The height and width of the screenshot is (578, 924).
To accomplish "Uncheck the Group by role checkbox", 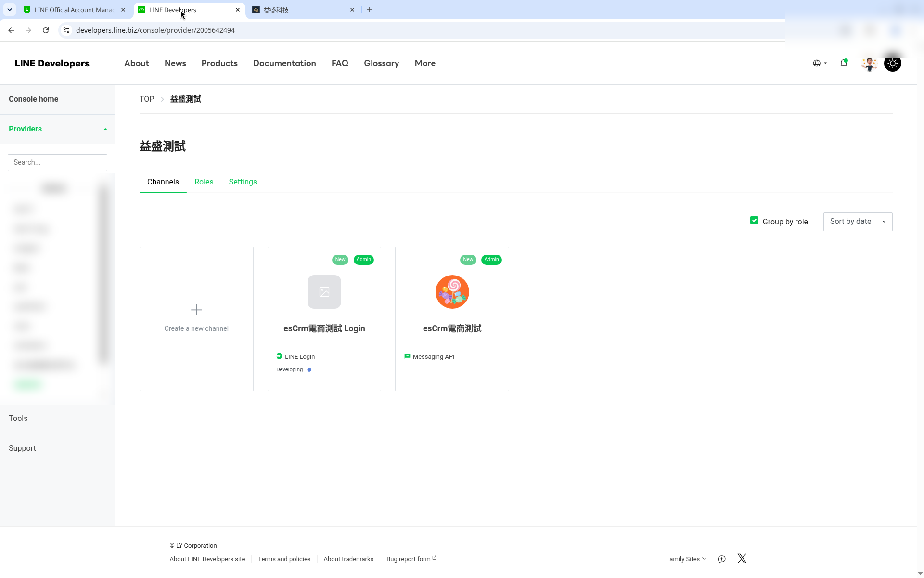I will tap(754, 221).
